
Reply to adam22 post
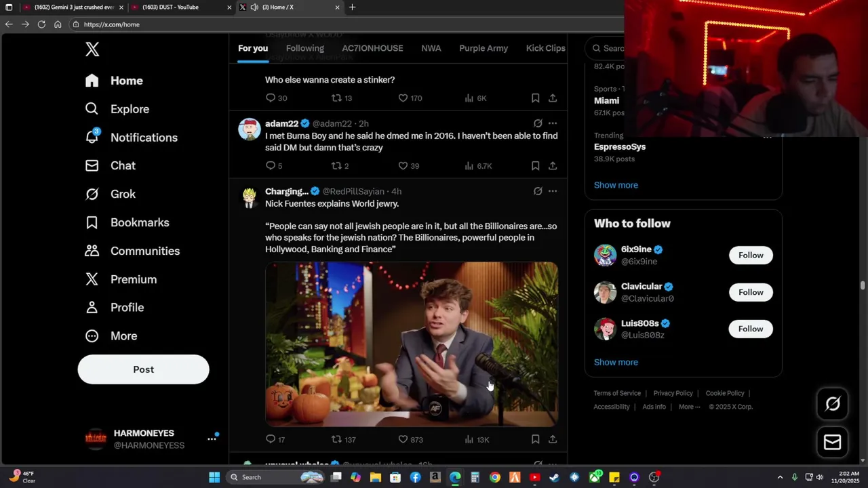pos(274,166)
